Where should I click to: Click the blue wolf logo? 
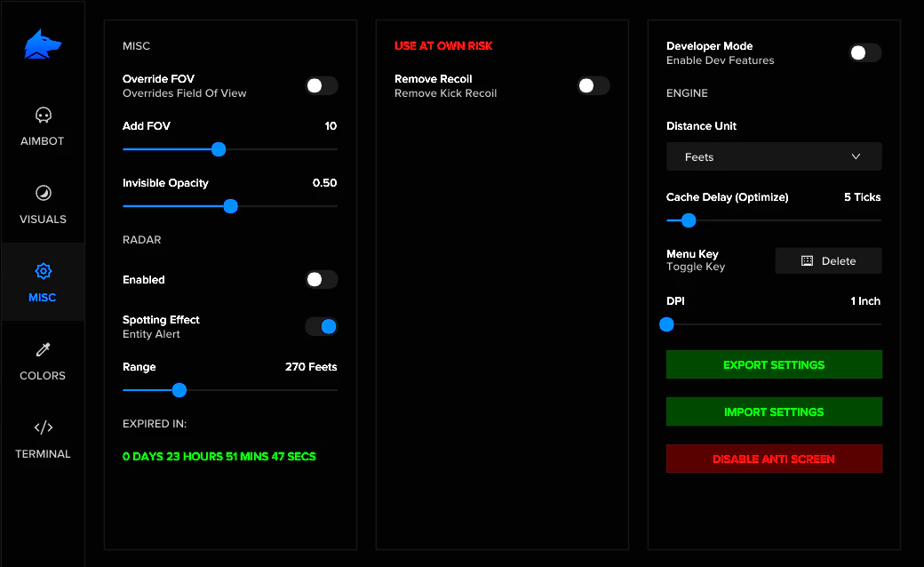click(x=43, y=44)
